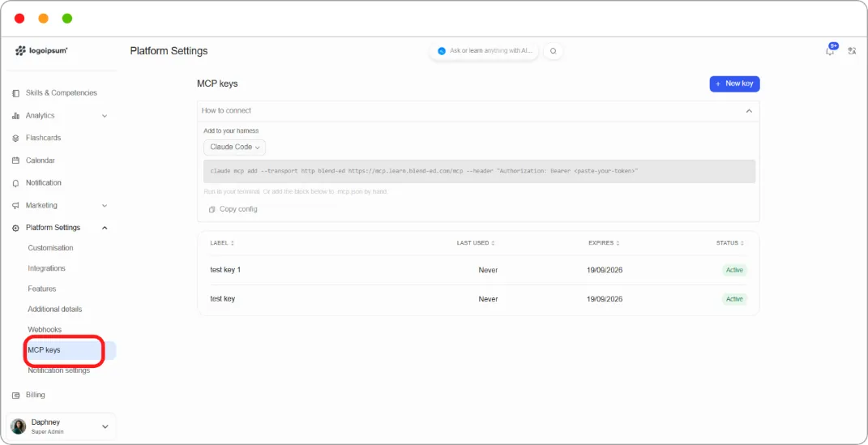Open the Daphney user menu chevron
868x445 pixels.
pyautogui.click(x=105, y=426)
